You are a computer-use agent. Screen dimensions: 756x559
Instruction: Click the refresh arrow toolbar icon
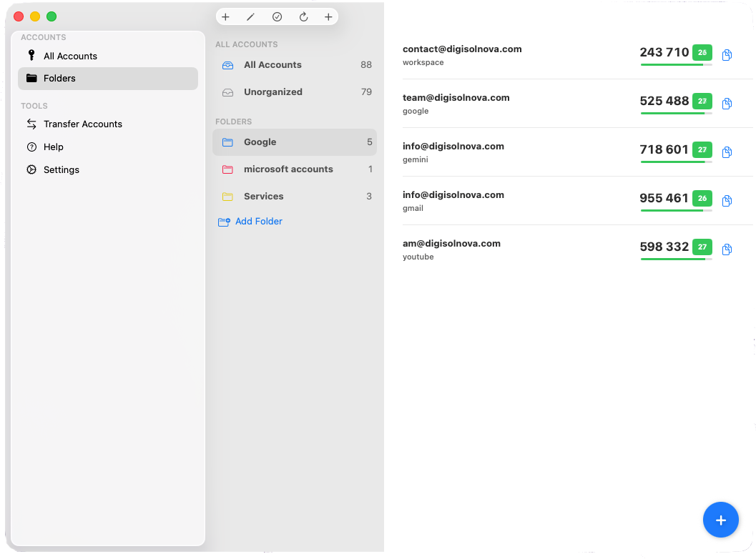[x=303, y=16]
